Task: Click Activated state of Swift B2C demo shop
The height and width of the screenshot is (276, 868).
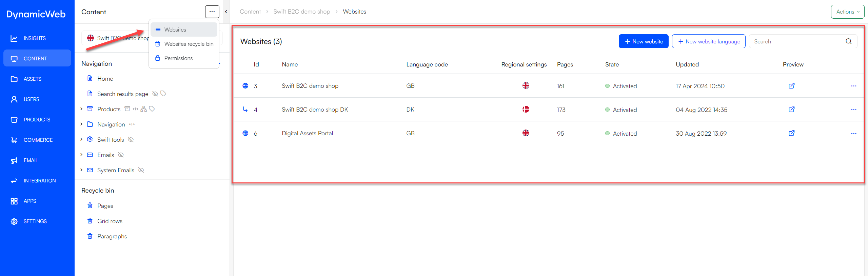Action: coord(621,86)
